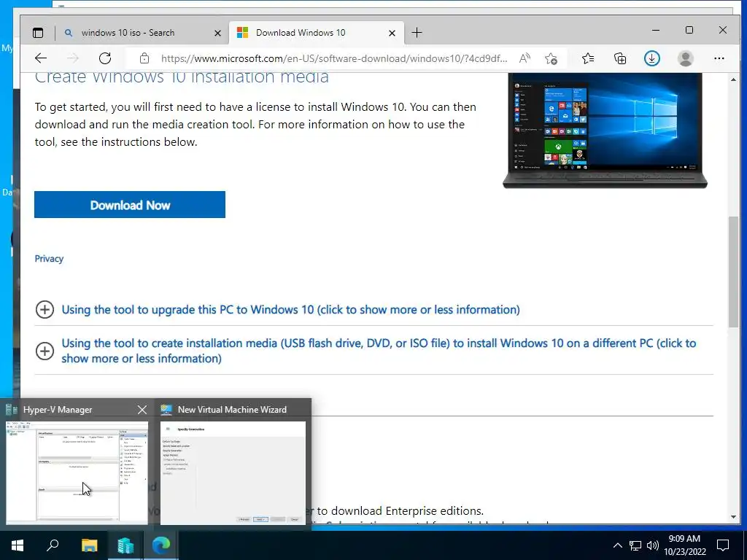Open the tab actions menu icon
Viewport: 747px width, 560px height.
(38, 33)
